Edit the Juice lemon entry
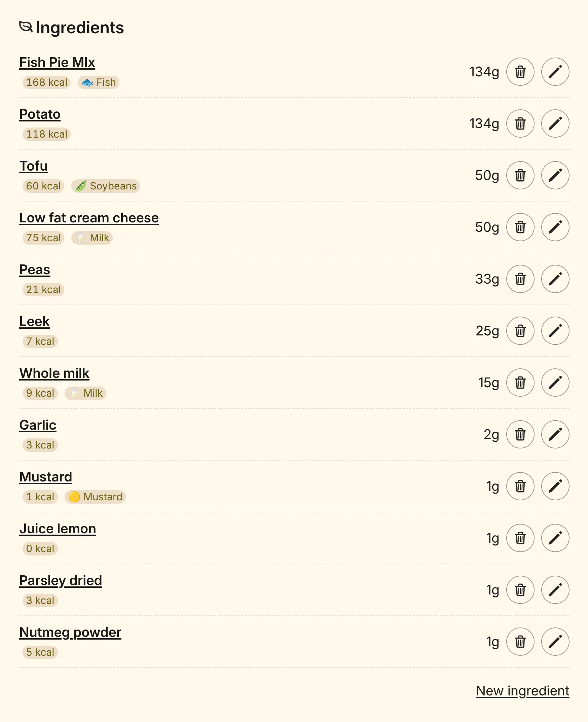 [555, 538]
